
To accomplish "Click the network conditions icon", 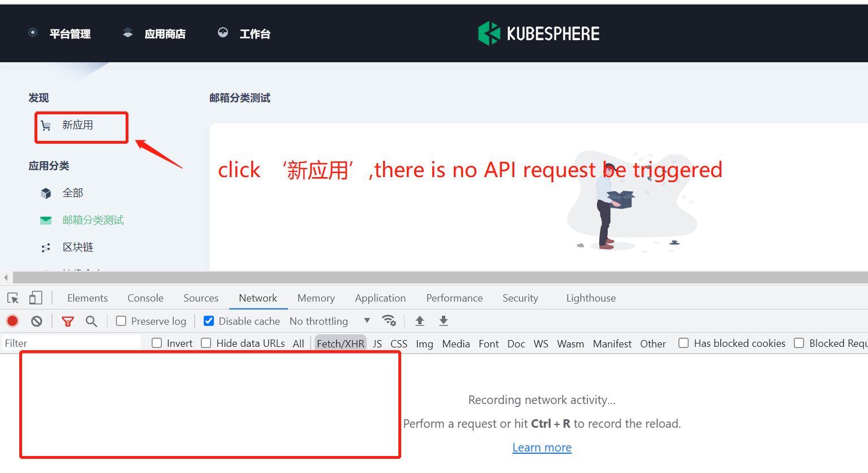I will click(389, 321).
